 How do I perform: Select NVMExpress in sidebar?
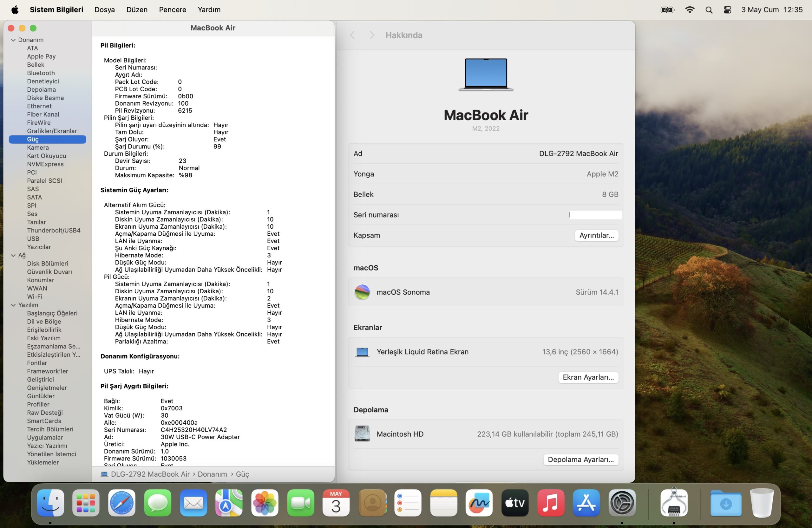[48, 164]
